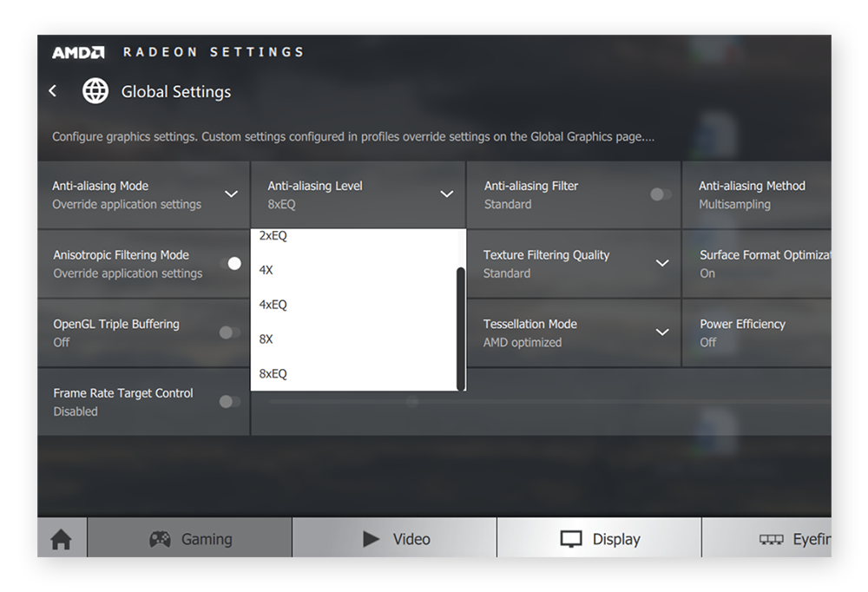Click the Surface Format Optimization tile
The width and height of the screenshot is (868, 592).
[757, 264]
